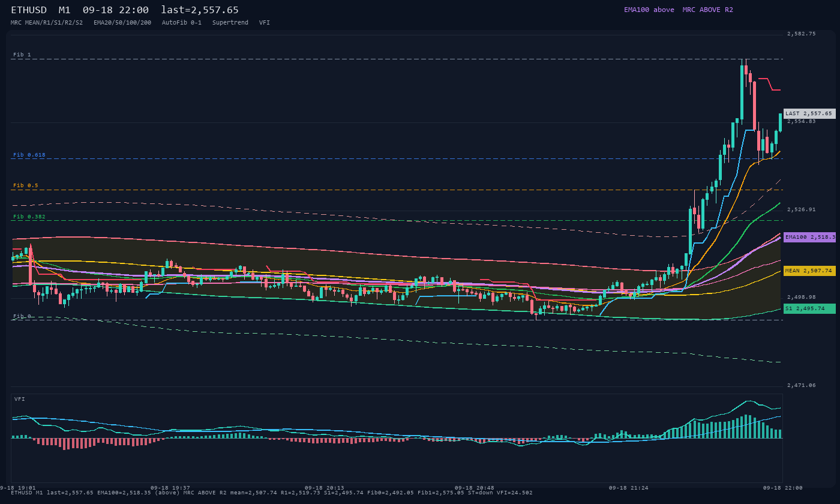Click the 2,471.06 price axis value
This screenshot has width=840, height=504.
click(x=802, y=385)
